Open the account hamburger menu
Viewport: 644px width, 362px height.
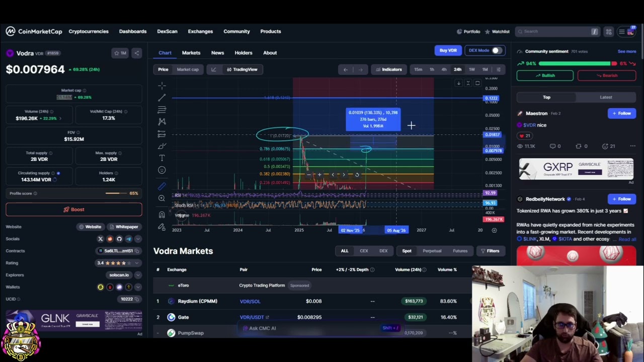622,32
